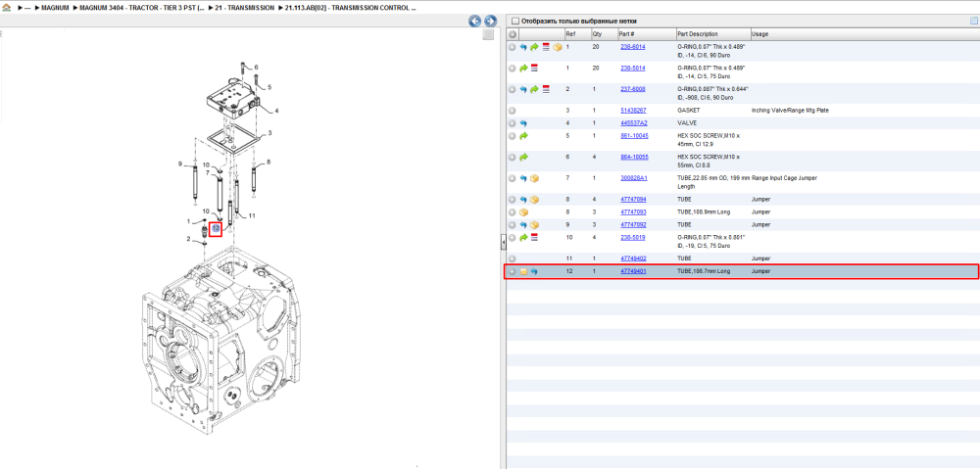Select callout 4 valve label in diagram
The image size is (980, 469).
[276, 112]
